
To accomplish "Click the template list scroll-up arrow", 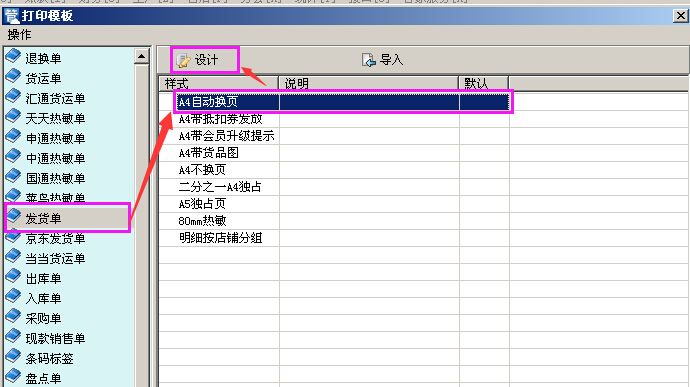I will (x=141, y=56).
